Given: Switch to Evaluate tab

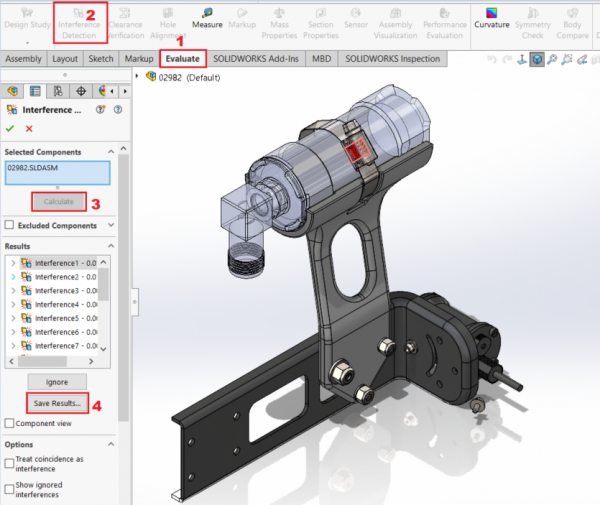Looking at the screenshot, I should pos(183,59).
